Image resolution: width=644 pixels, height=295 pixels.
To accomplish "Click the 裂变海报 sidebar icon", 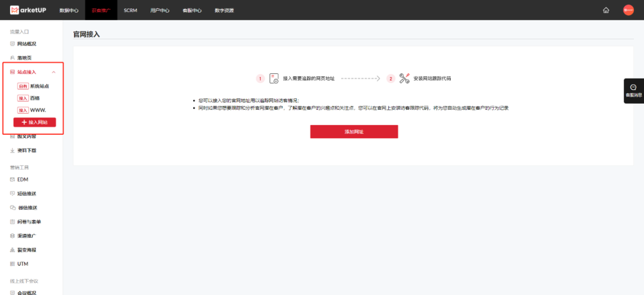I will coord(13,250).
